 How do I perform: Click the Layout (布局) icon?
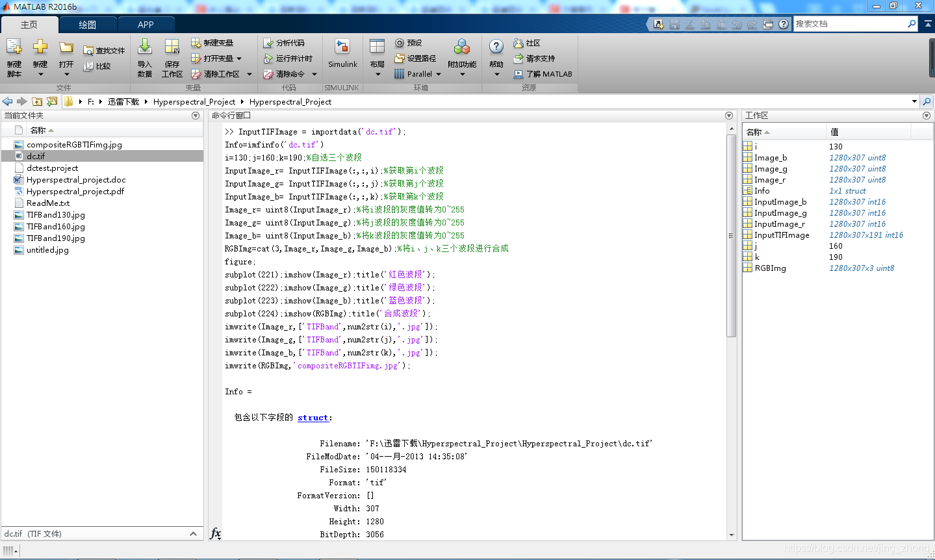pyautogui.click(x=377, y=47)
